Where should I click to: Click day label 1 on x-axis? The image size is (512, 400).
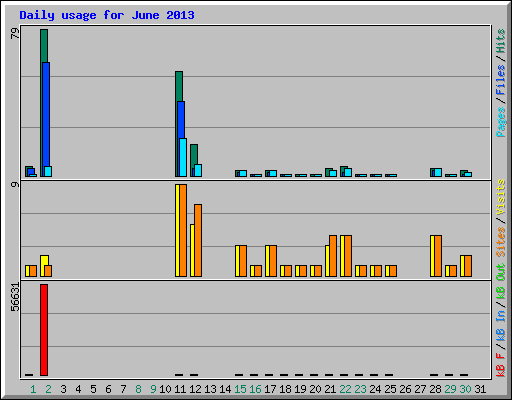tap(33, 389)
